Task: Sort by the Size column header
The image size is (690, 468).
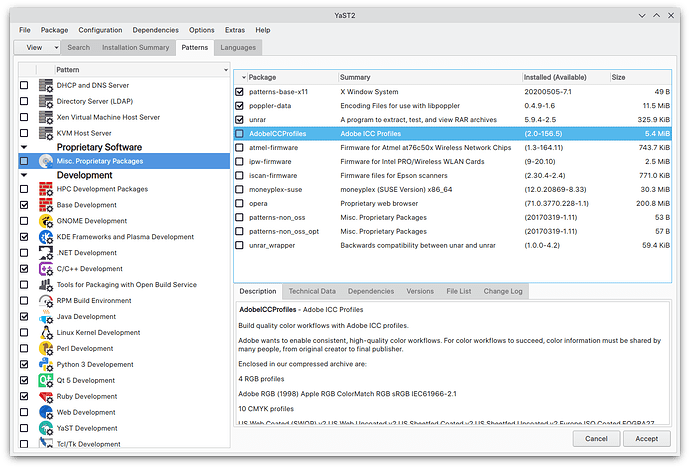Action: pos(640,77)
